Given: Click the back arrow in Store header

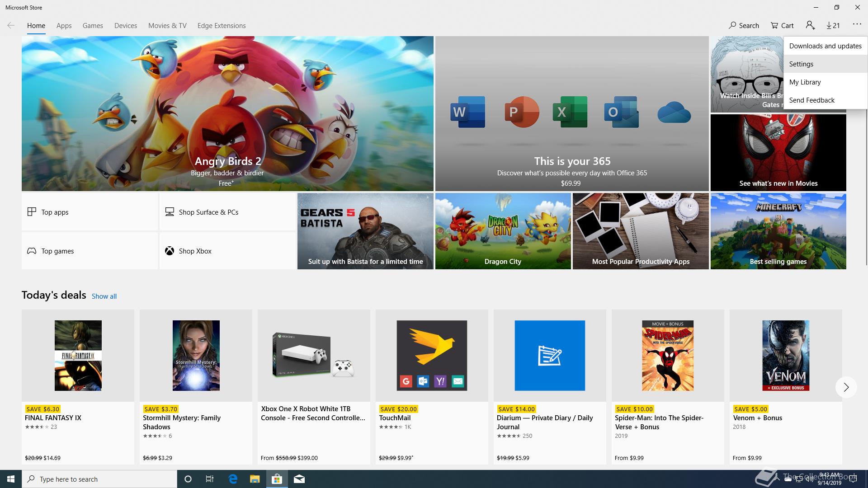Looking at the screenshot, I should click(11, 26).
